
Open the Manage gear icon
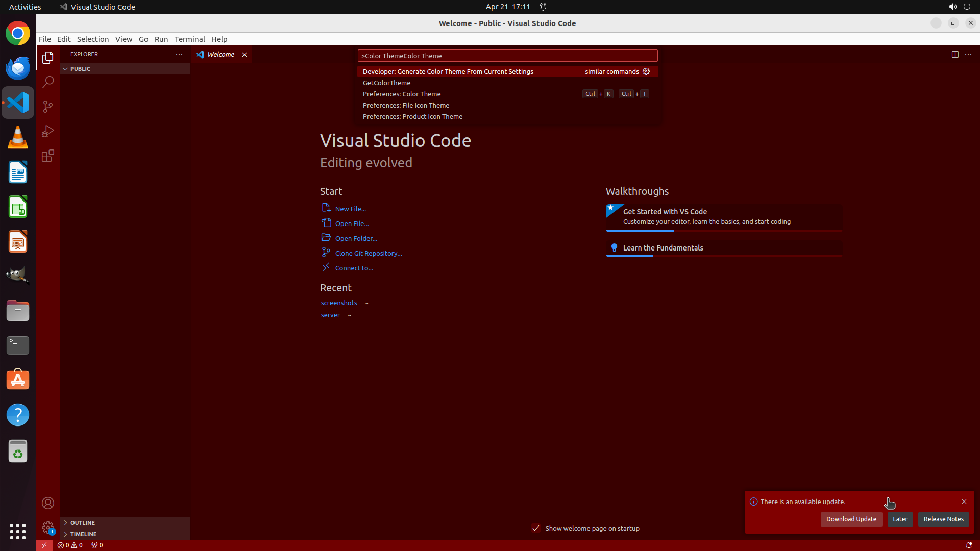coord(48,527)
